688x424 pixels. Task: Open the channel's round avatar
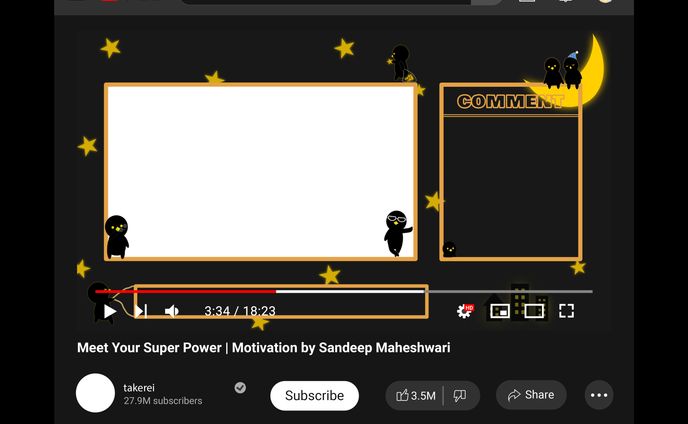[x=95, y=393]
